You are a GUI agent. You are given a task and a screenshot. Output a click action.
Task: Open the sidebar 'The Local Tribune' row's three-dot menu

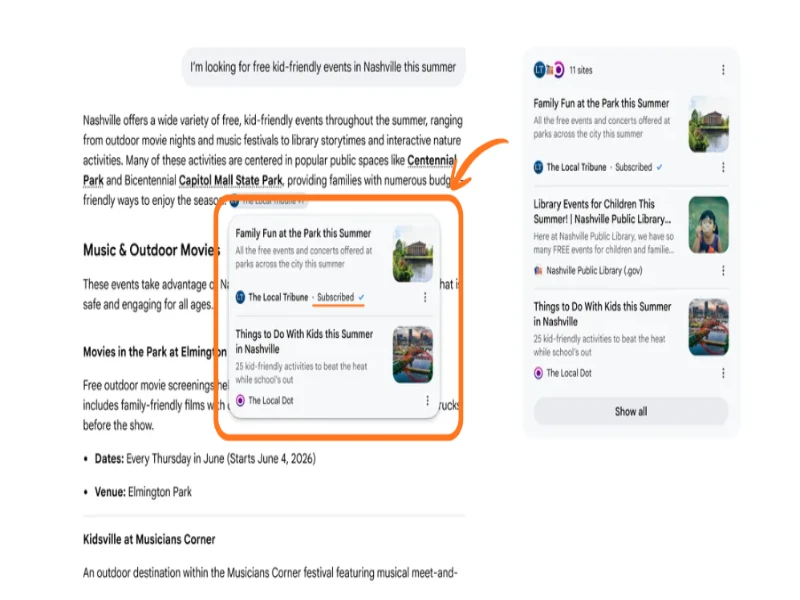point(723,167)
